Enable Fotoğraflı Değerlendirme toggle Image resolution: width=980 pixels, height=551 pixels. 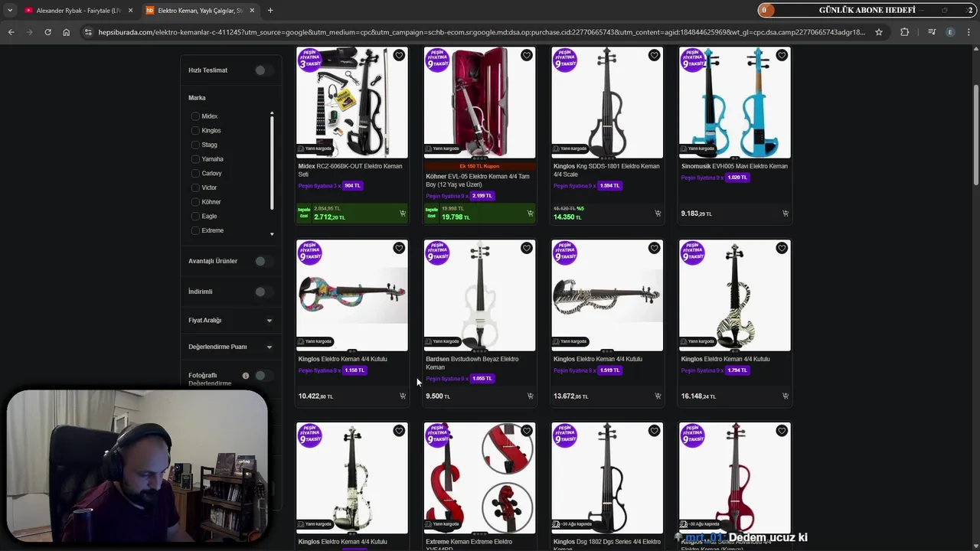(x=263, y=376)
